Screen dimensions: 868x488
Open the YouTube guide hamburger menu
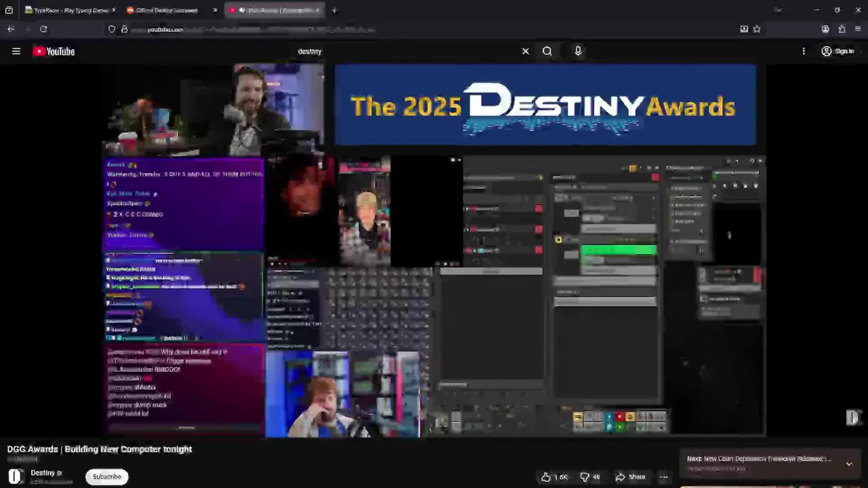(x=16, y=51)
